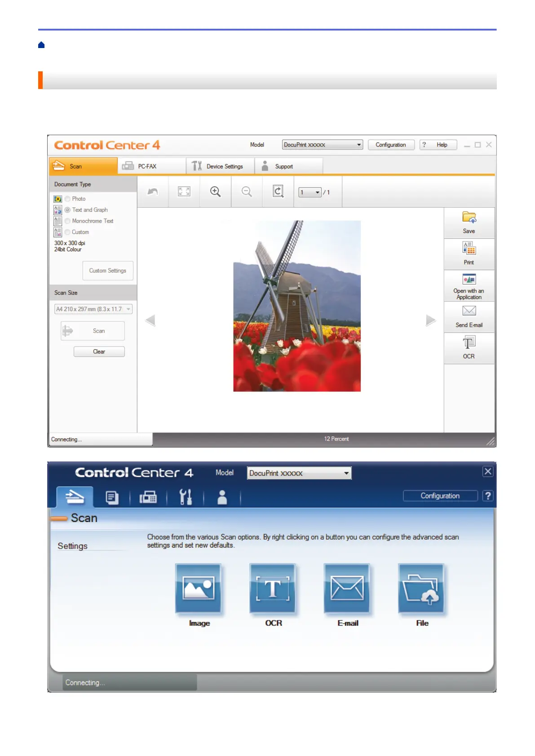535x756 pixels.
Task: Switch to the PC-FAX tab
Action: pyautogui.click(x=152, y=166)
